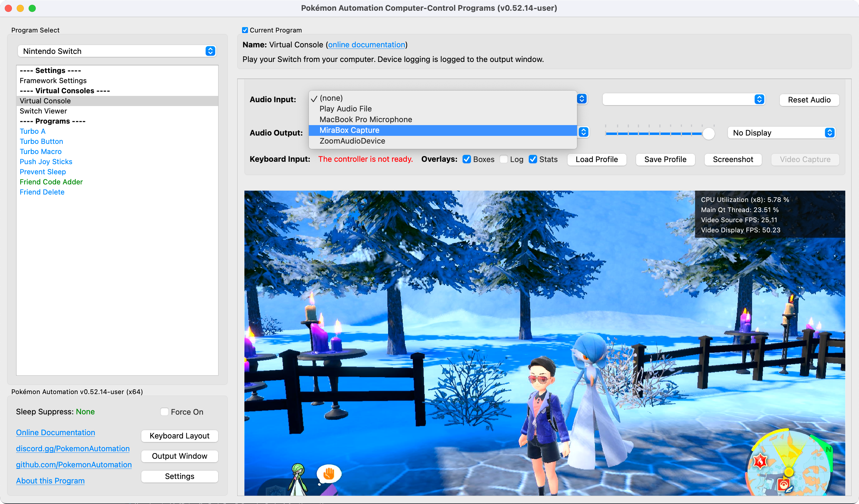Select Turbo Macro in the program list

[41, 151]
